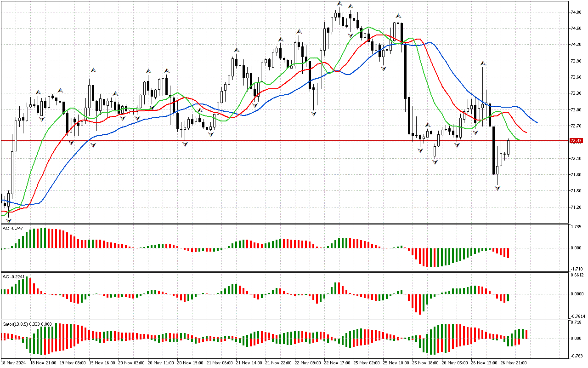Click the "21 Nov 14:00" time label
The width and height of the screenshot is (588, 368).
tap(249, 363)
